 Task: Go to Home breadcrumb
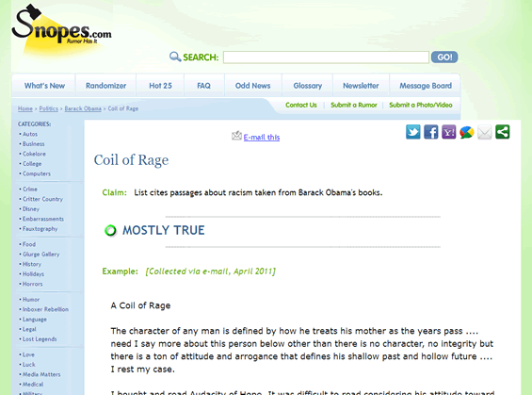tap(25, 108)
